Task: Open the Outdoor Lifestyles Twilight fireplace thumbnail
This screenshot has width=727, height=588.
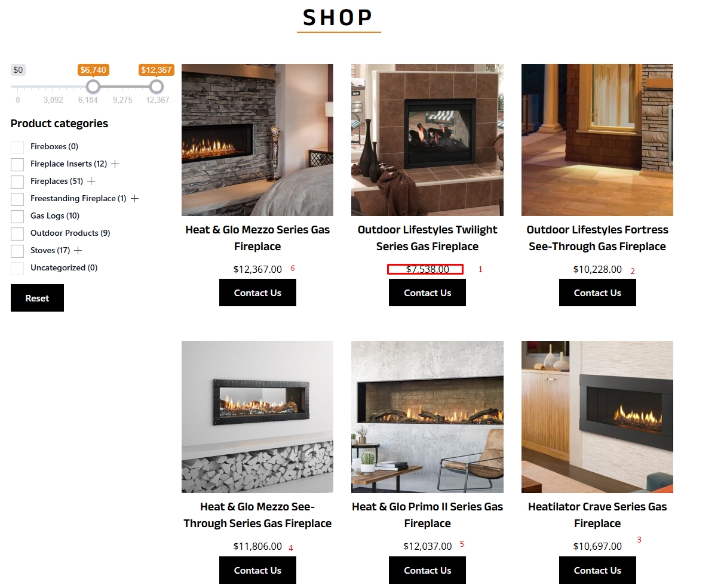Action: [x=427, y=140]
